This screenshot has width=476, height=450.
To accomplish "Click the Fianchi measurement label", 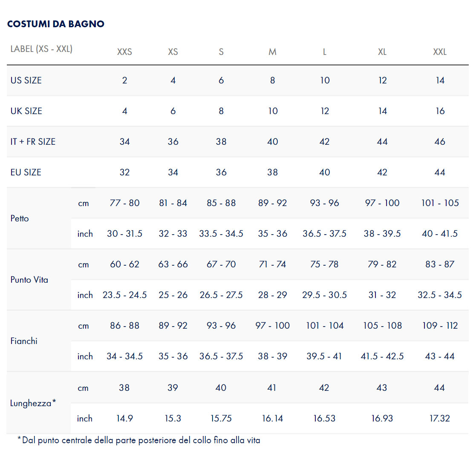I will point(24,341).
